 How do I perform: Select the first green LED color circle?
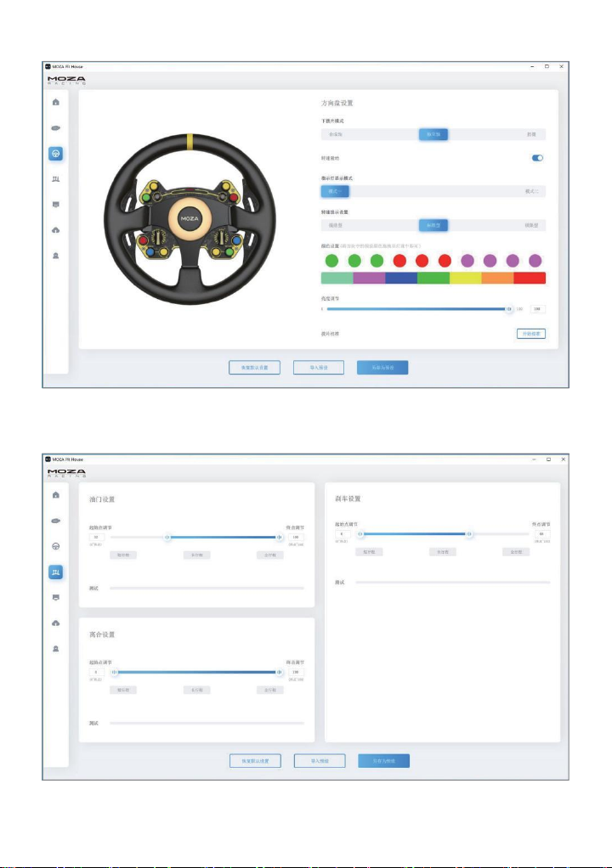coord(331,261)
